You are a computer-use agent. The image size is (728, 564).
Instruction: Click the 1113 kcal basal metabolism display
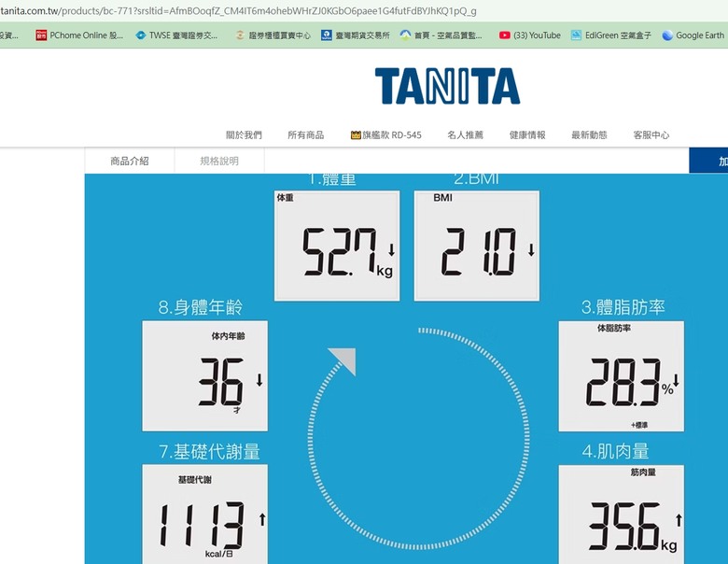[204, 515]
